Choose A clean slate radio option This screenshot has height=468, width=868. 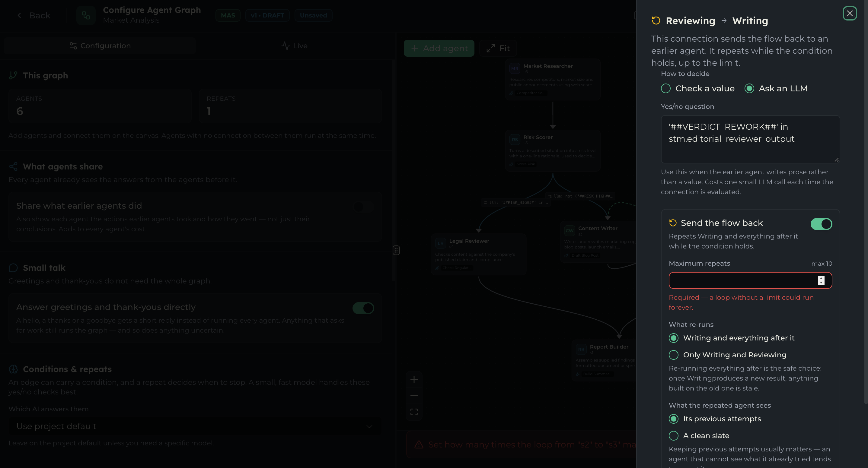click(673, 436)
